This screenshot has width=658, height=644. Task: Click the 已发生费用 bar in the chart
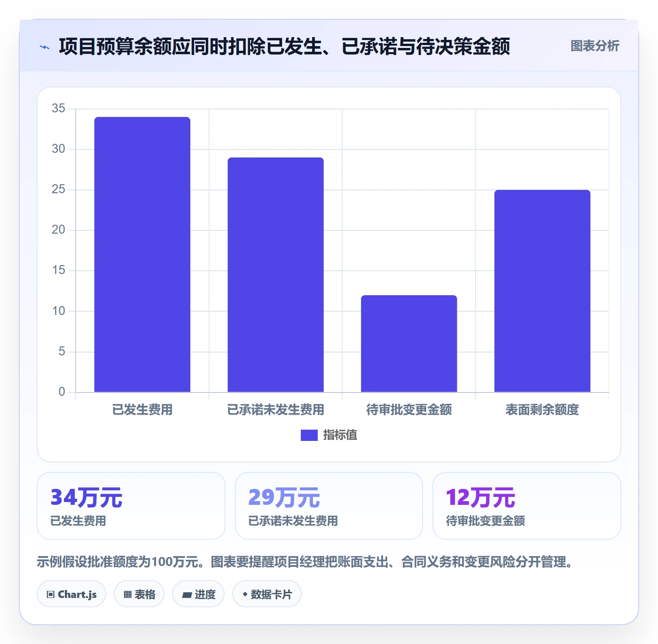142,254
